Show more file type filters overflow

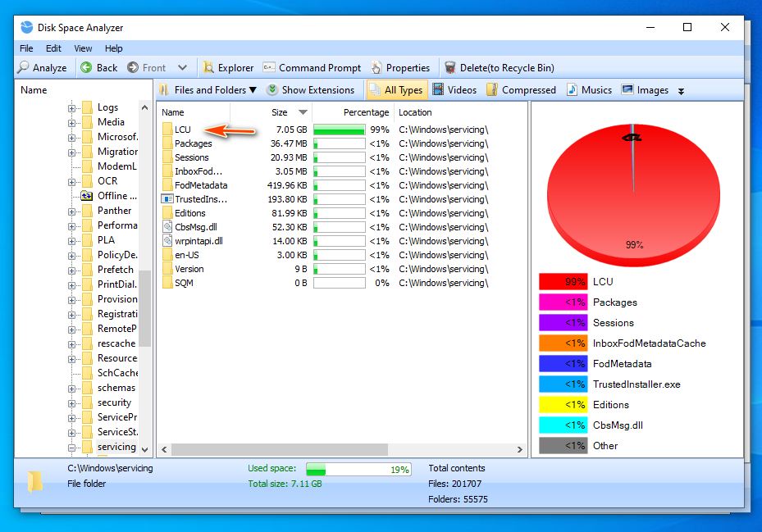coord(681,91)
